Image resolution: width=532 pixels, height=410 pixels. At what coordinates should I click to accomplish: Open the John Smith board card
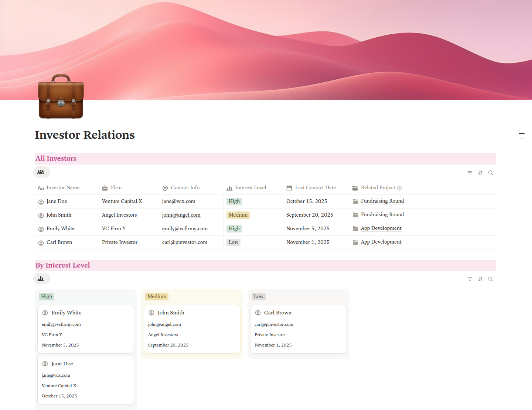[x=192, y=329]
